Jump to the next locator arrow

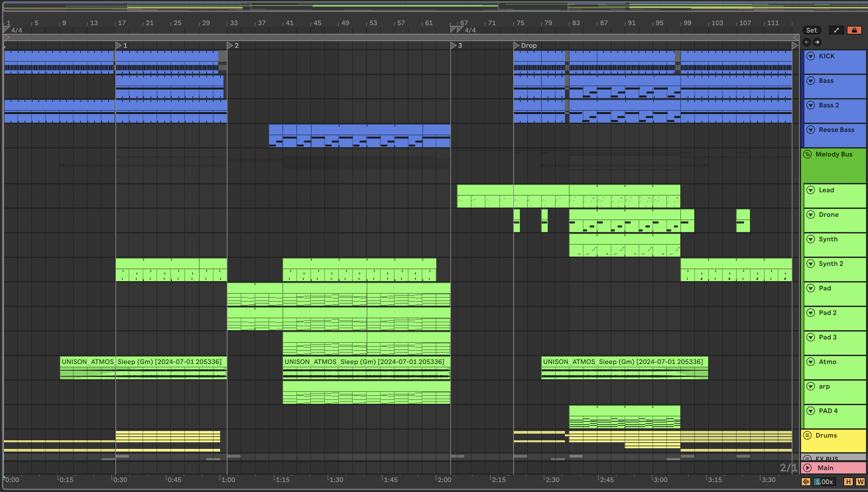pyautogui.click(x=817, y=42)
